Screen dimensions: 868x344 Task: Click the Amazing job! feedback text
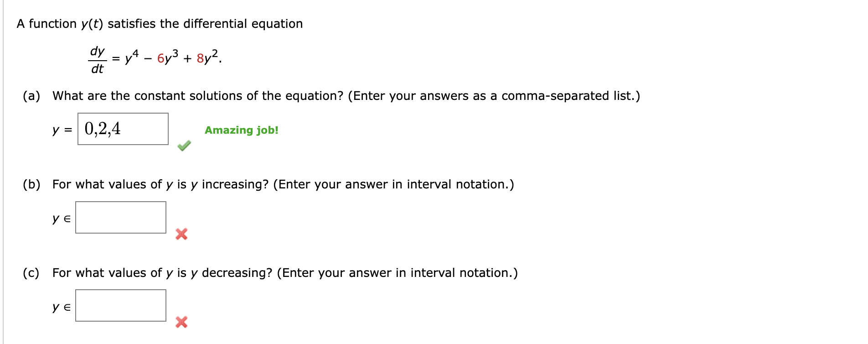coord(241,130)
